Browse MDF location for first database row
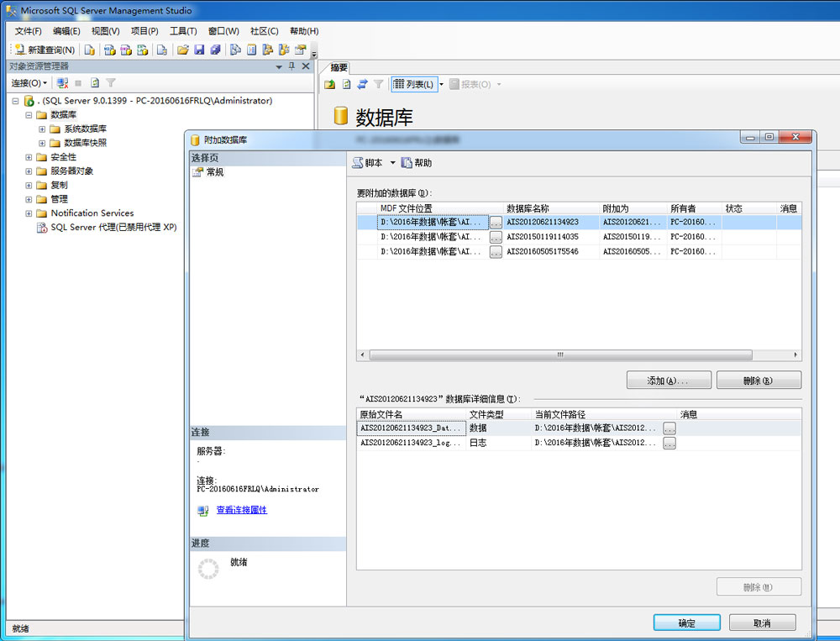840x641 pixels. click(x=496, y=223)
